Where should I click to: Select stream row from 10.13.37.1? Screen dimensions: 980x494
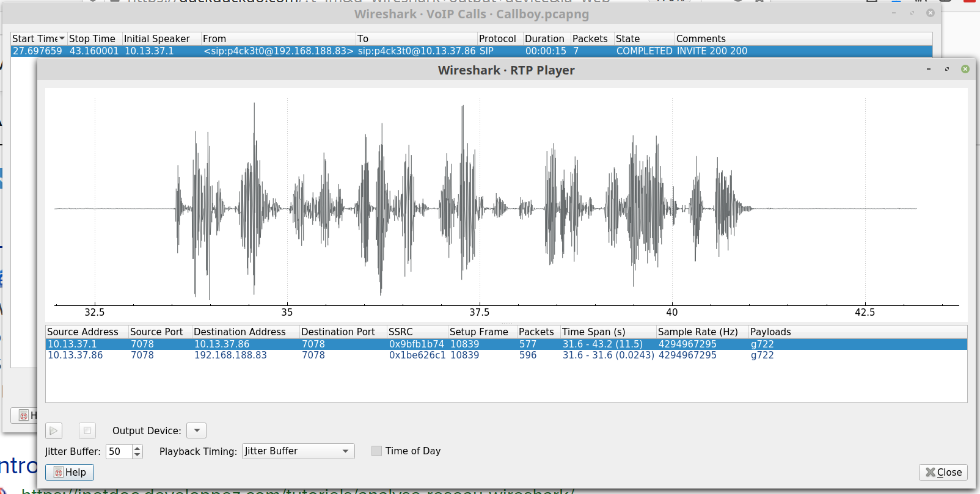point(506,344)
